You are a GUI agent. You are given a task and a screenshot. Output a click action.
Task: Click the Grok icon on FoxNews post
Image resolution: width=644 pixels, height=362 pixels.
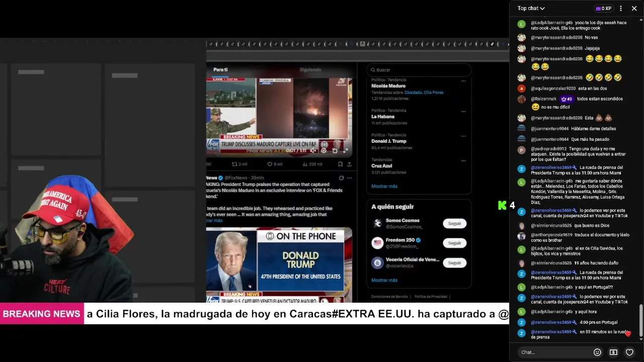(x=341, y=178)
